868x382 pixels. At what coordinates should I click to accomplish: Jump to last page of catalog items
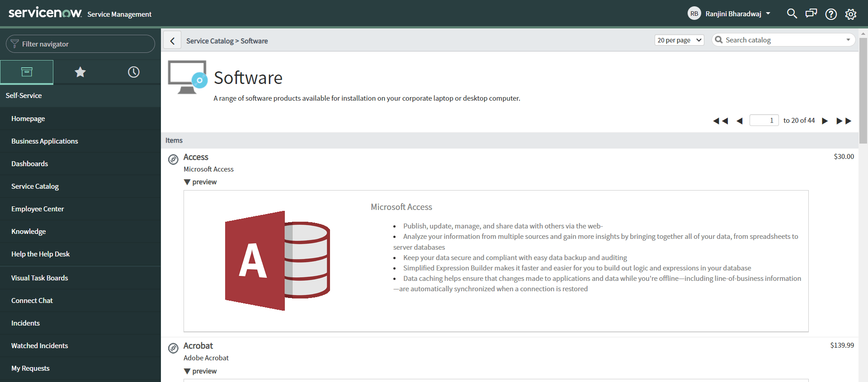tap(844, 121)
